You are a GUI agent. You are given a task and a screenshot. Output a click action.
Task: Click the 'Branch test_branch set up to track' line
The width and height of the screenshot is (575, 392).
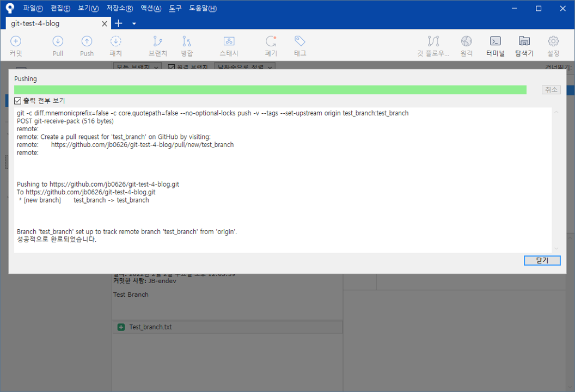click(x=127, y=232)
